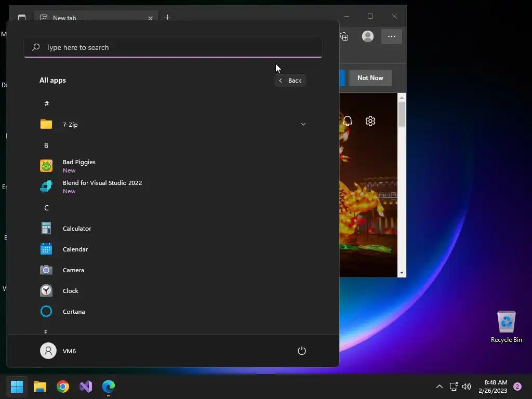The width and height of the screenshot is (532, 399).
Task: Click Edge page scrollbar up arrow
Action: click(402, 98)
